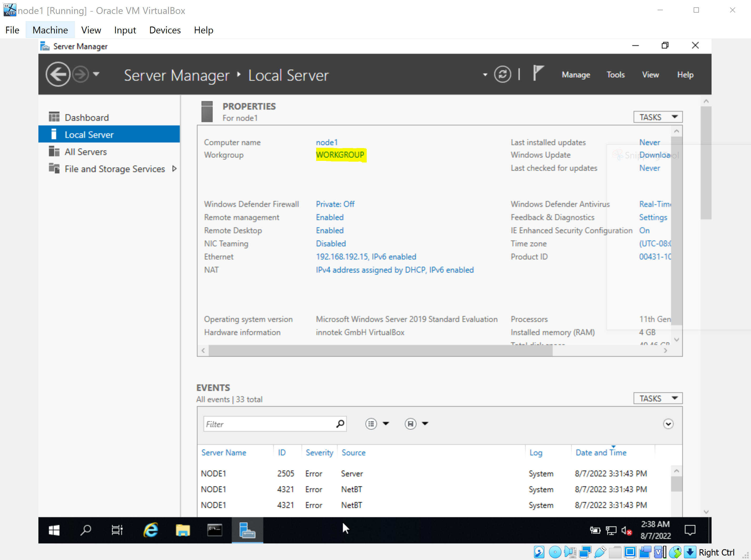Open Server Manager View menu
751x560 pixels.
[x=650, y=75]
